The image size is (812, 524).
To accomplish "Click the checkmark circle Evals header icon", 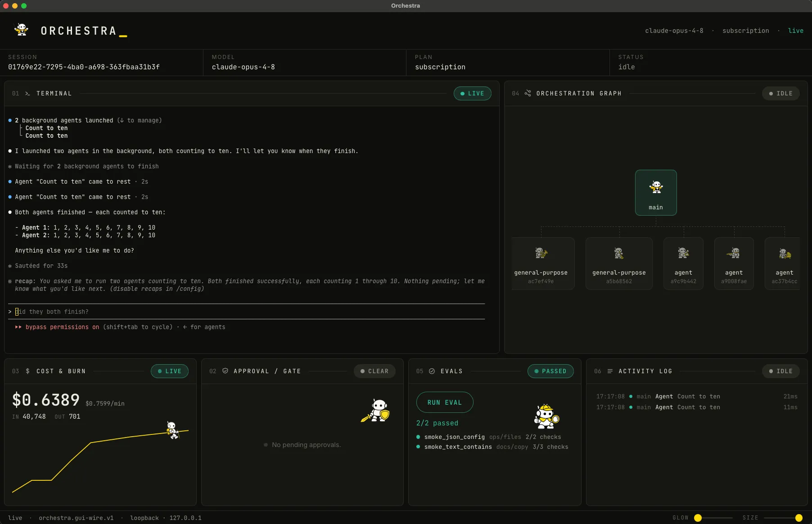I will click(x=432, y=371).
